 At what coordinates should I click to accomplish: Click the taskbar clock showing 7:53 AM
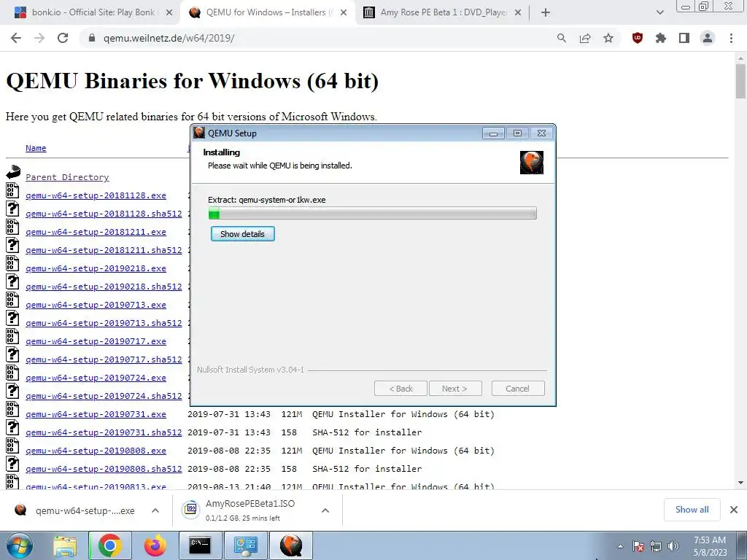pos(710,546)
